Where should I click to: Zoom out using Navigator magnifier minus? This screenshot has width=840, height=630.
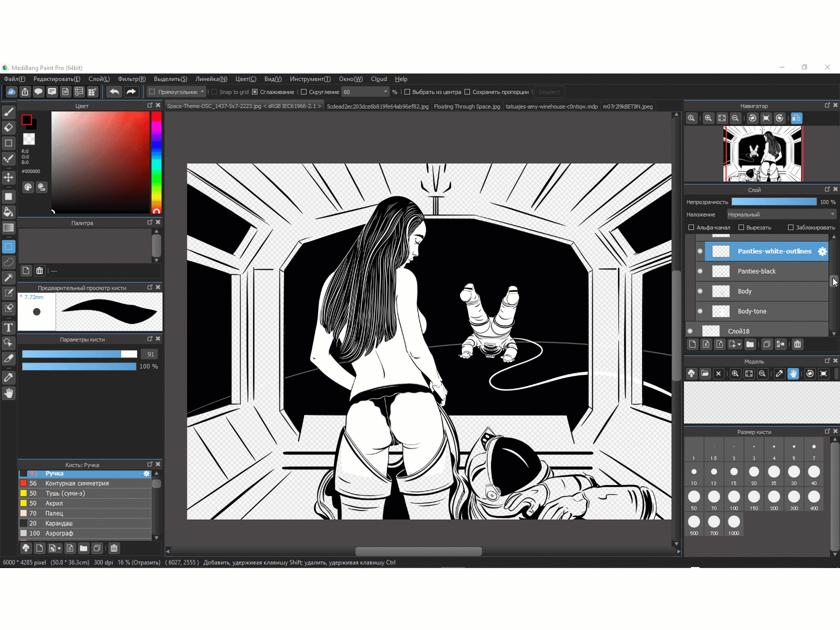click(736, 118)
